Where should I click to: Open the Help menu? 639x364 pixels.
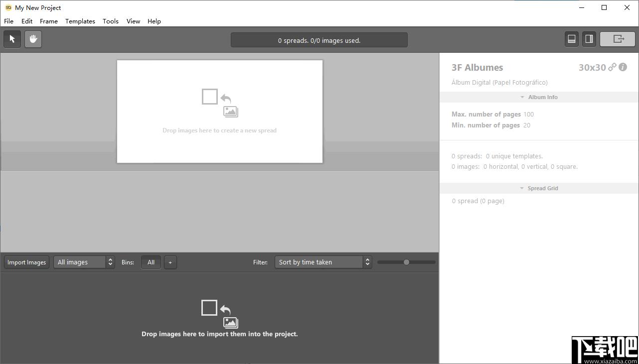[154, 21]
